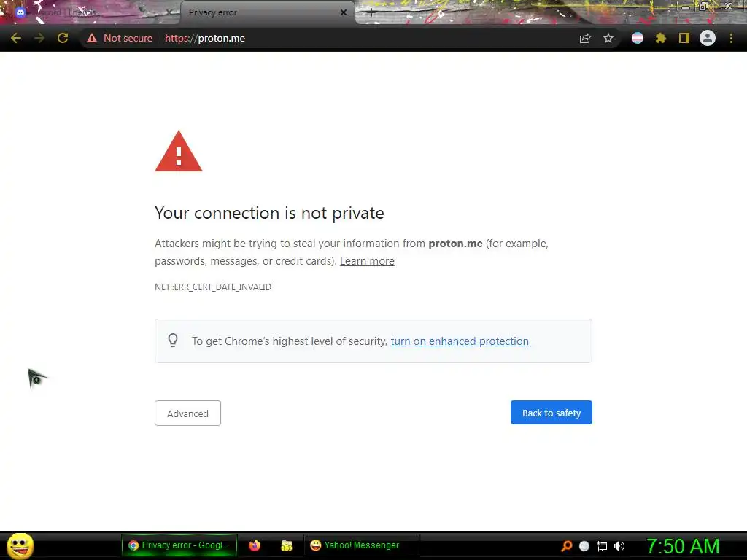Click turn on enhanced protection link

(x=460, y=341)
